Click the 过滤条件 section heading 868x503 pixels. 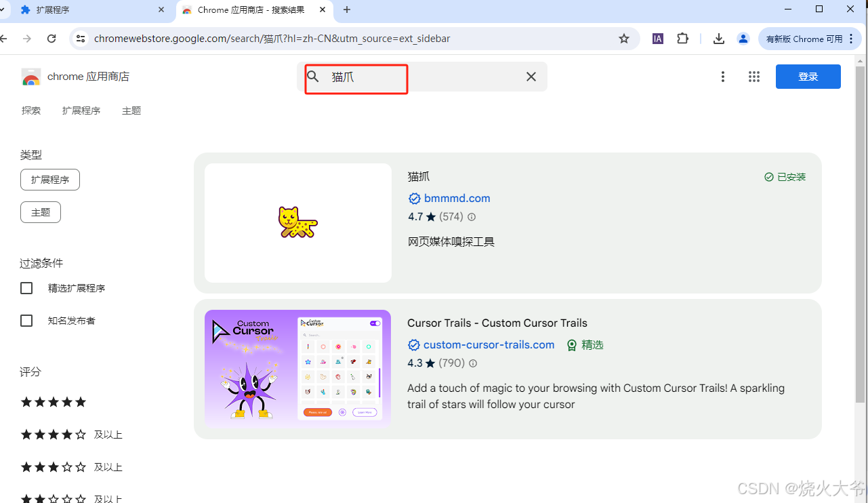pyautogui.click(x=41, y=264)
